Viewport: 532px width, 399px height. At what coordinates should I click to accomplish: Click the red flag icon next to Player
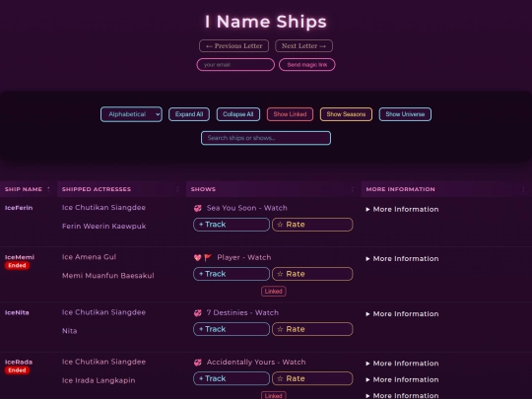click(x=208, y=258)
